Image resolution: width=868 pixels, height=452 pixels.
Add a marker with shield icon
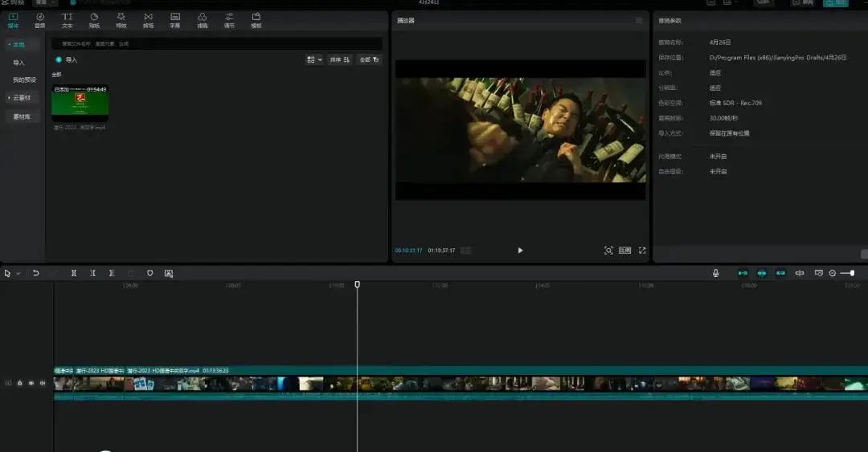tap(149, 273)
